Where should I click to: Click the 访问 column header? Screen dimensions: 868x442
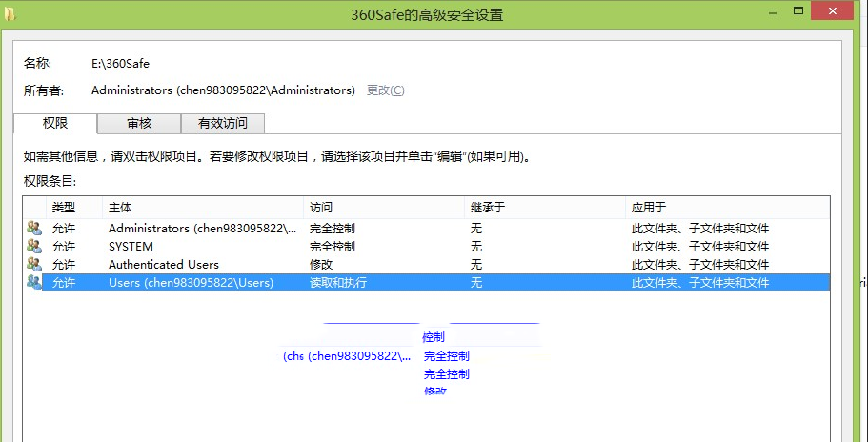[321, 207]
